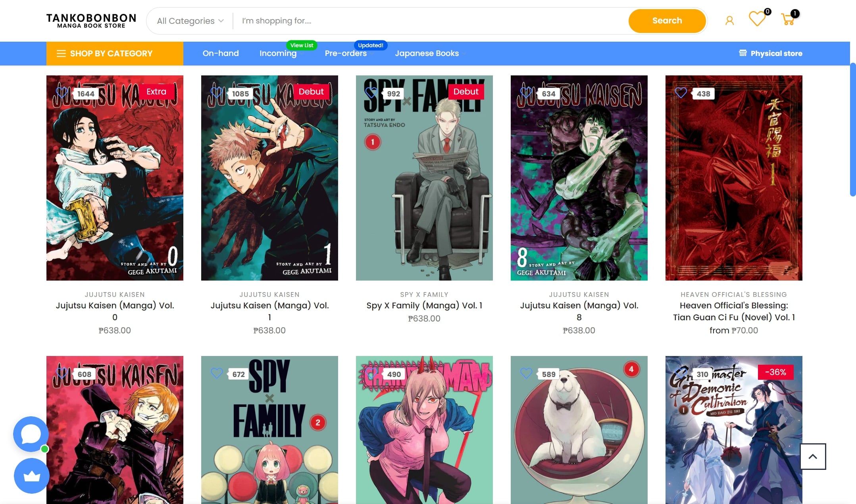Open the shopping cart icon
The width and height of the screenshot is (856, 504).
point(788,19)
